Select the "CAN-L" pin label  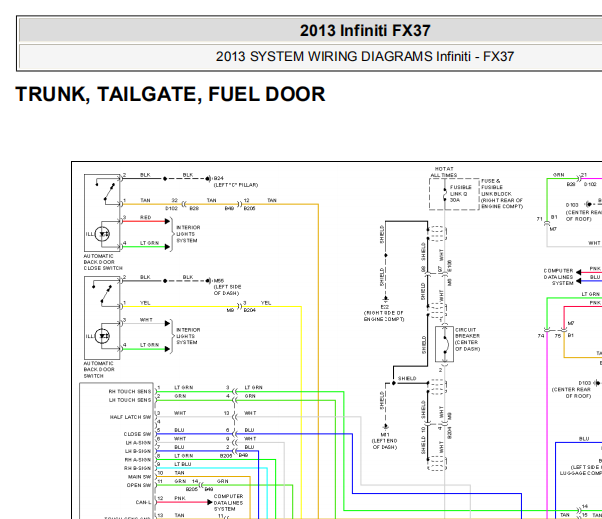pos(143,502)
